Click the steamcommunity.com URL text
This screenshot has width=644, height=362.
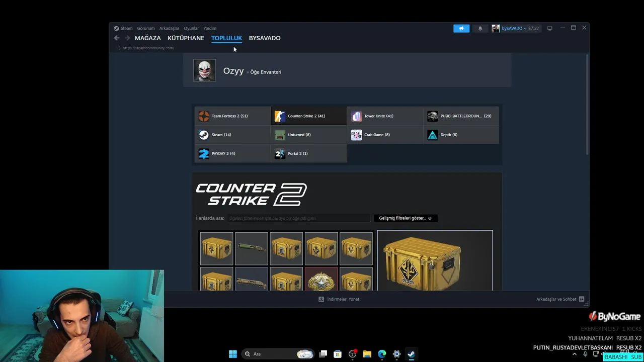148,48
